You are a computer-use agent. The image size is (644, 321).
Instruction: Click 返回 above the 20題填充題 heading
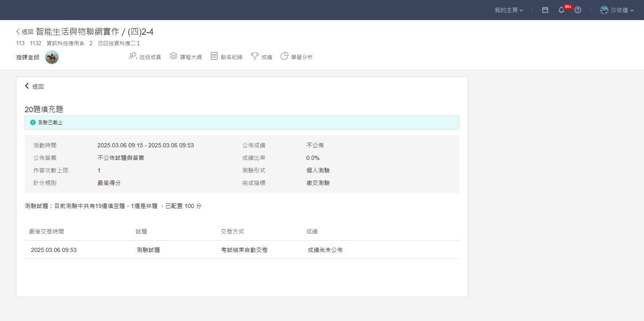tap(34, 87)
